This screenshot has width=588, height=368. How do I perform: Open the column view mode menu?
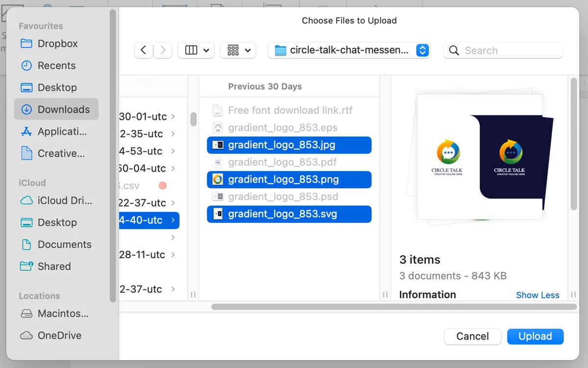coord(196,50)
